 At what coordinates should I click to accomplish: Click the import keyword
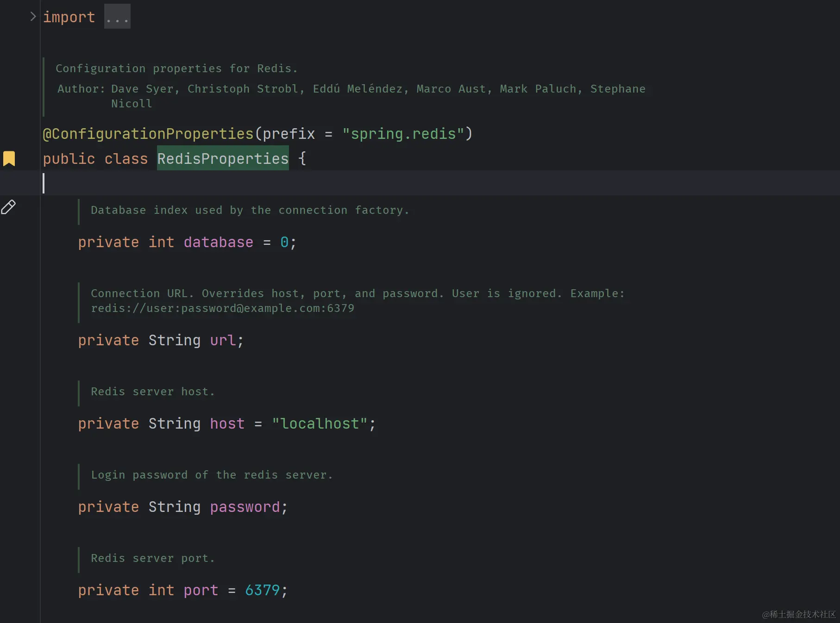pyautogui.click(x=69, y=17)
